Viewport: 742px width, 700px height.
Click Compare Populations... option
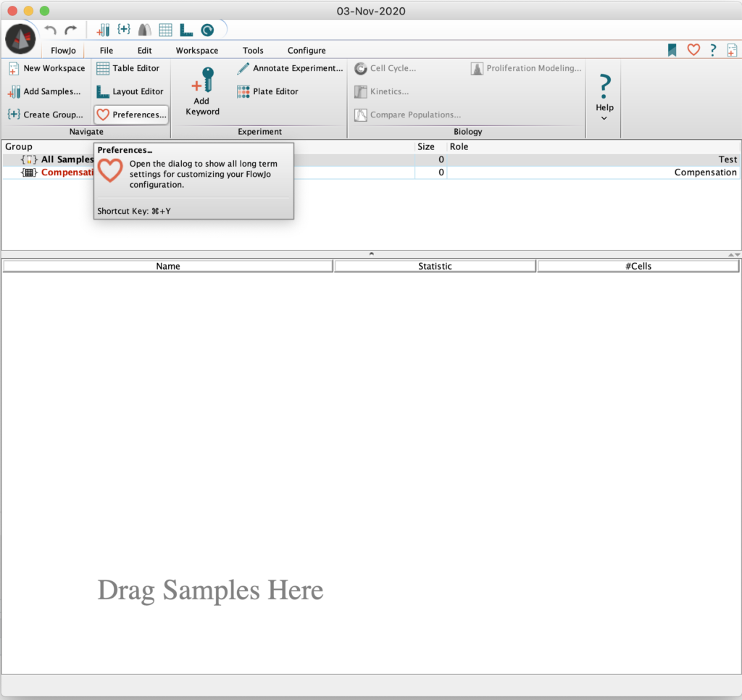408,114
